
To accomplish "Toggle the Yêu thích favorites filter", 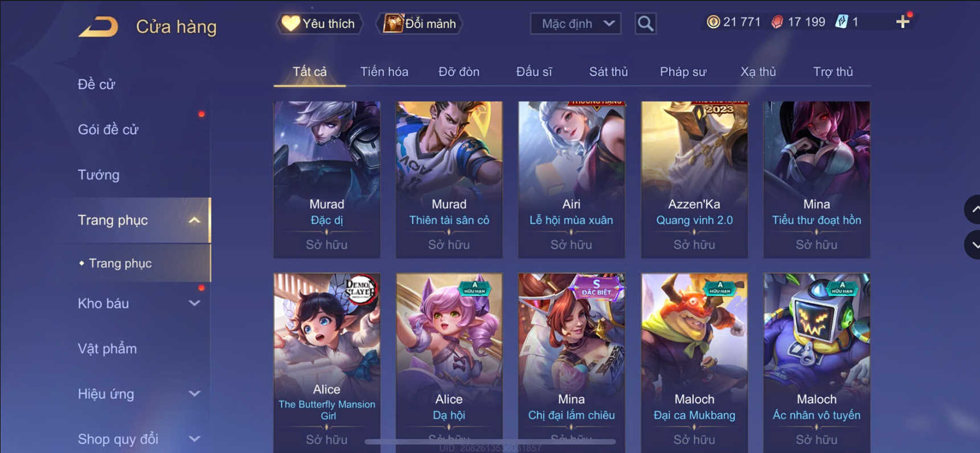I will tap(319, 24).
